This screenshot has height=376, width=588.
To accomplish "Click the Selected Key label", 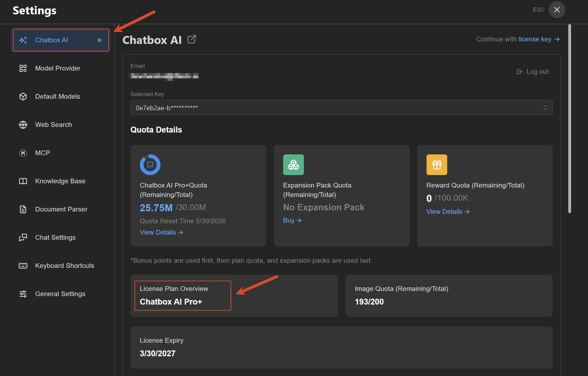I will (147, 94).
